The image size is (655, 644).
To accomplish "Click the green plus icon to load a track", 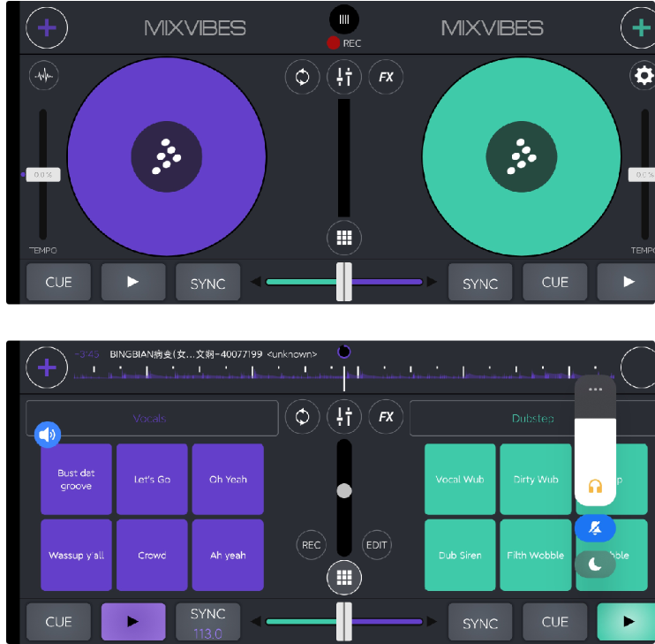I will [639, 27].
